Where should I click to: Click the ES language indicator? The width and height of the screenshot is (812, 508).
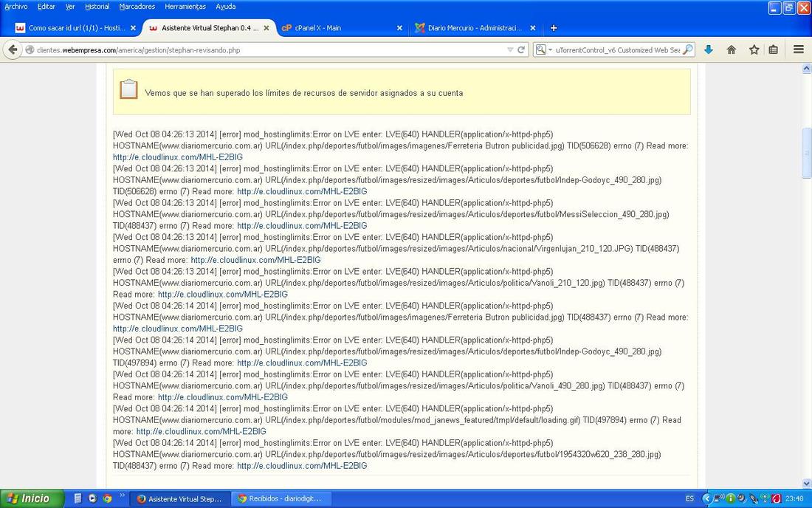click(x=689, y=498)
